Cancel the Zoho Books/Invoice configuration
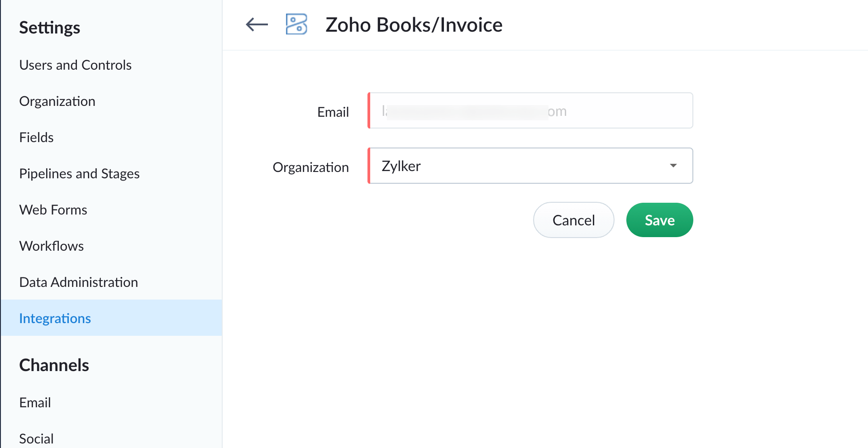Viewport: 868px width, 448px height. point(573,220)
